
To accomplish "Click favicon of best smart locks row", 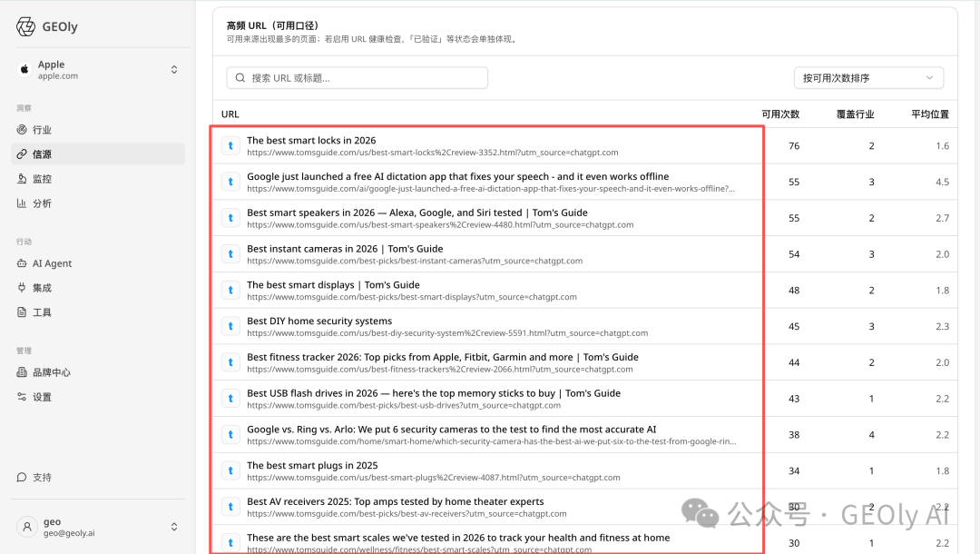I will pos(230,145).
